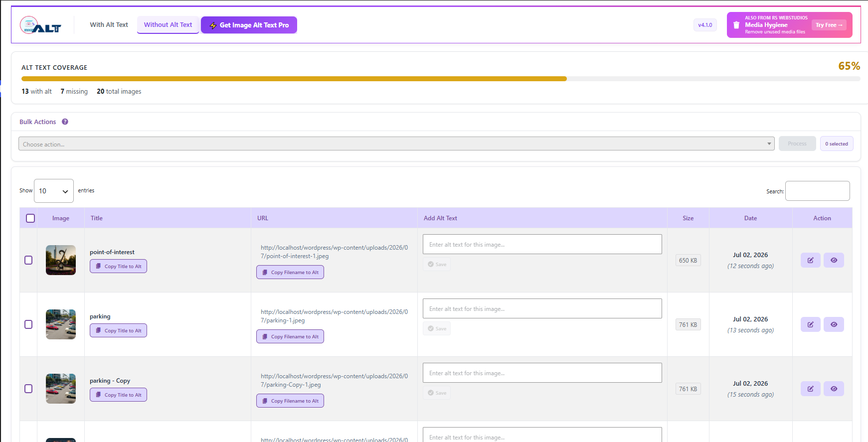Click Copy Title to Alt under parking
868x442 pixels.
coord(118,330)
